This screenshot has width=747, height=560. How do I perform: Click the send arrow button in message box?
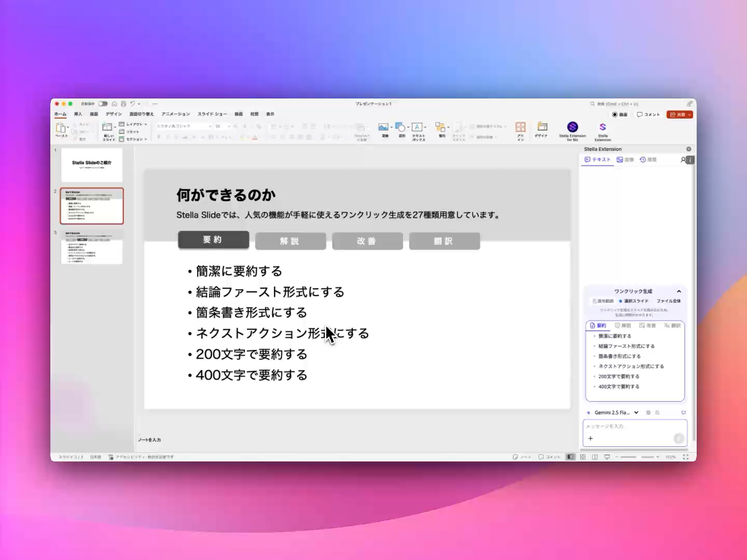pos(679,439)
